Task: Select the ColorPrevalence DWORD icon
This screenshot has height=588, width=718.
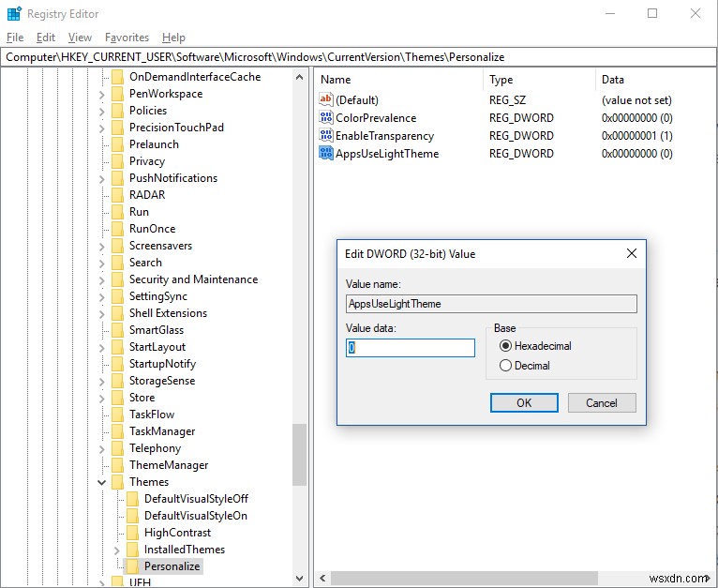Action: click(x=326, y=117)
